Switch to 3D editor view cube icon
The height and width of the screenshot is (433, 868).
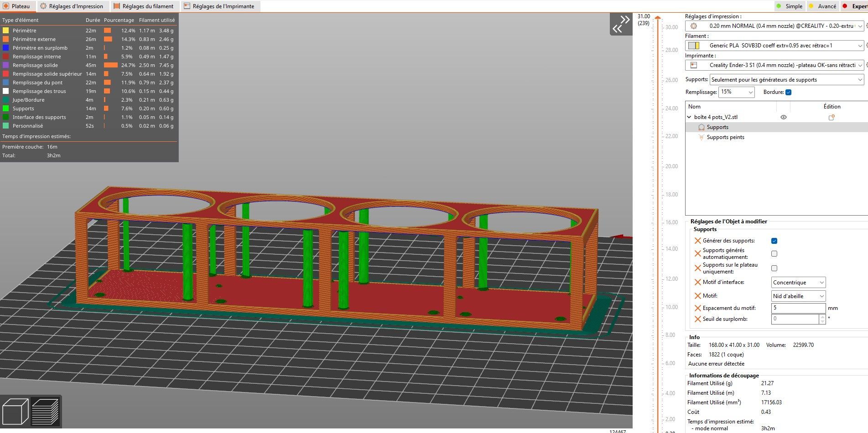(16, 411)
